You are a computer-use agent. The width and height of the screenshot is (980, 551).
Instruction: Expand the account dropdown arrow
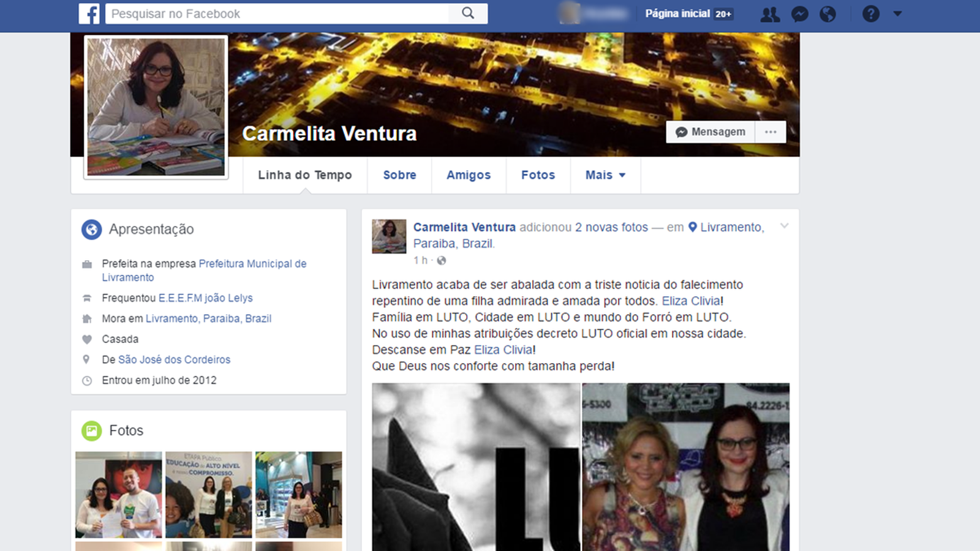[x=897, y=13]
